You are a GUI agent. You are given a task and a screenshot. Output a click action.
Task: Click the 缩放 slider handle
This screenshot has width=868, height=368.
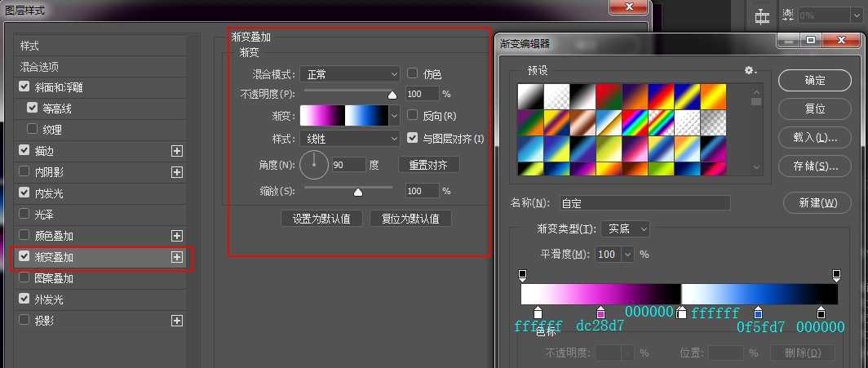(x=357, y=193)
